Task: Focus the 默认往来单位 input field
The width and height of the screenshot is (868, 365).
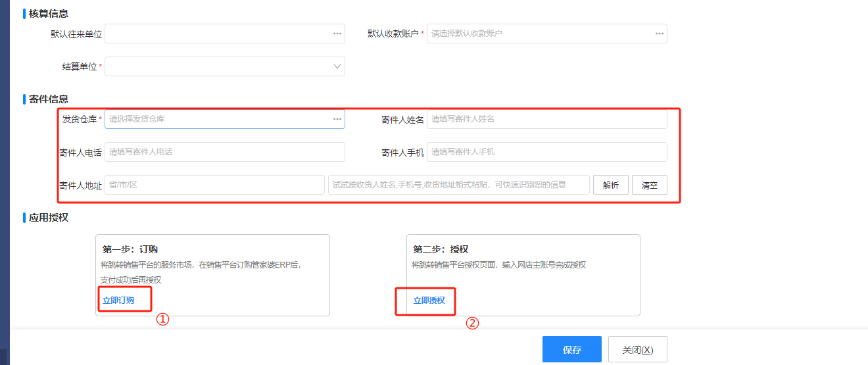Action: (x=225, y=34)
